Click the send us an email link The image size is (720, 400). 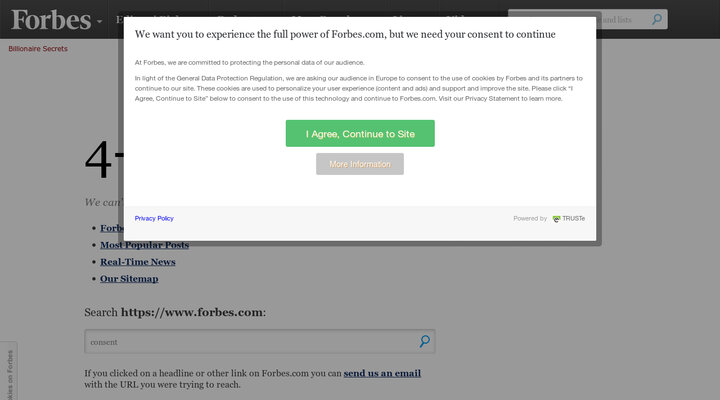(382, 373)
